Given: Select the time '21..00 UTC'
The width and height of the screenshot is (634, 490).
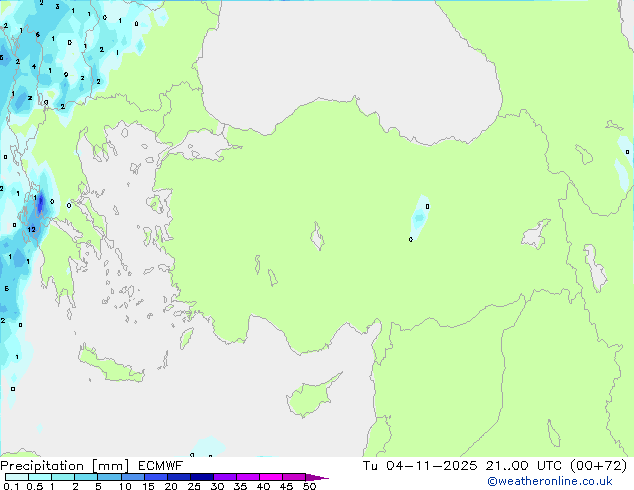Looking at the screenshot, I should pos(524,466).
